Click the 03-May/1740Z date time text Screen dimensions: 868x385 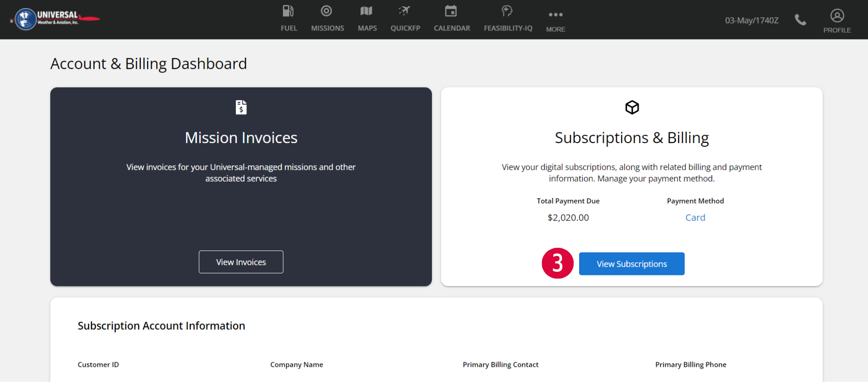(752, 20)
